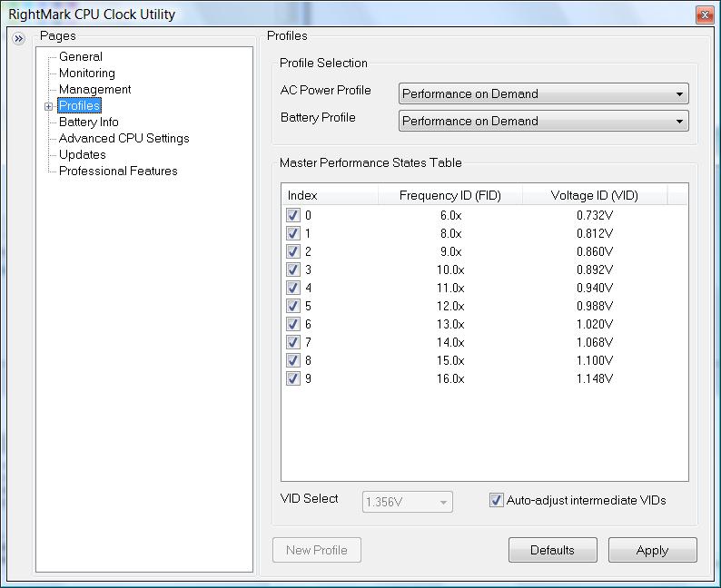Image resolution: width=721 pixels, height=588 pixels.
Task: Collapse the Pages panel with double-chevron icon
Action: [18, 38]
